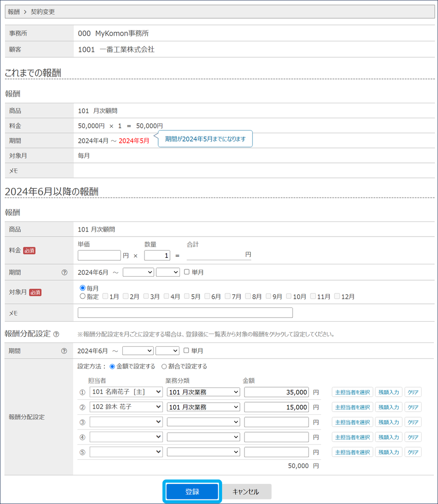Screen dimensions: 438x504
Task: Open the end year dropdown in 報酬 期間 row
Action: [x=138, y=272]
